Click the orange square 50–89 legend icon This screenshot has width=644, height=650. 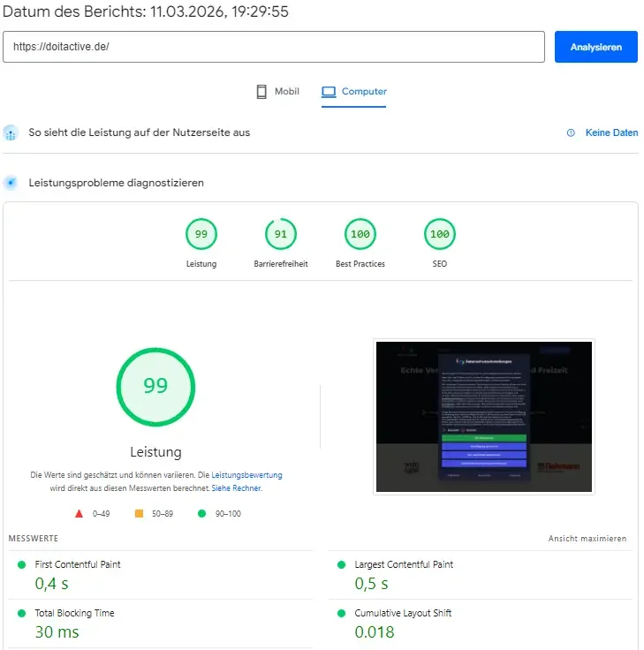point(139,514)
